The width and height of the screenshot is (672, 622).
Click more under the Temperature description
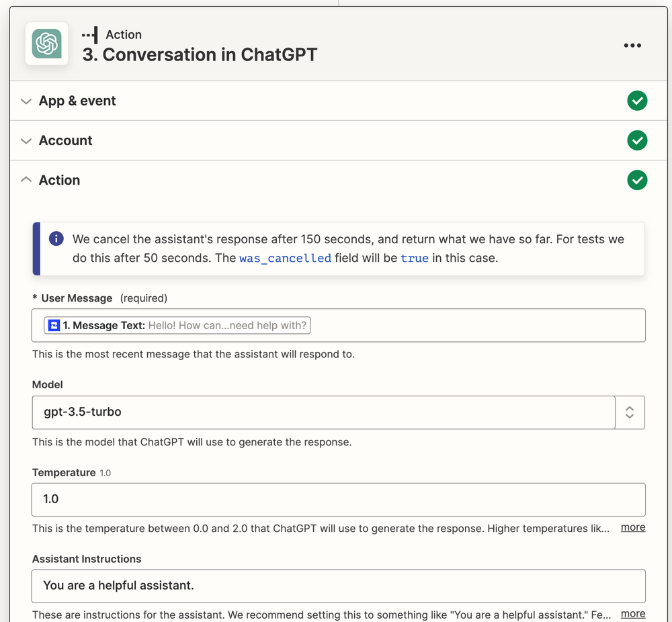632,527
